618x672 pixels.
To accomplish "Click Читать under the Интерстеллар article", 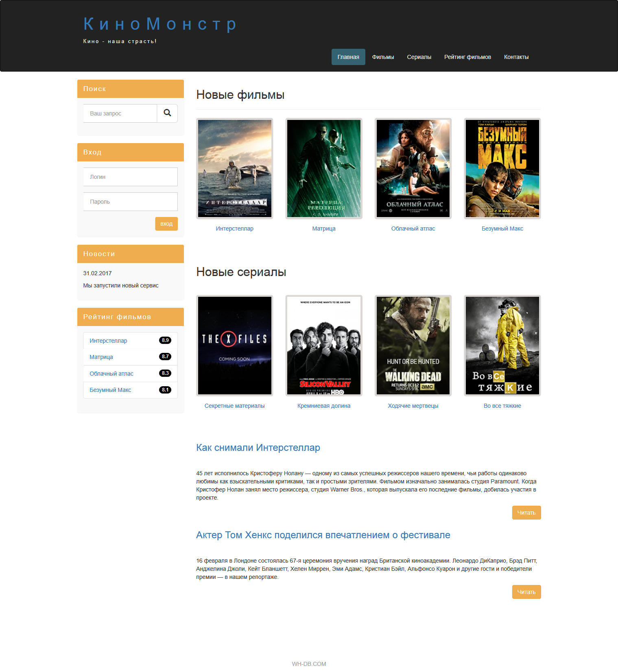I will coord(526,513).
